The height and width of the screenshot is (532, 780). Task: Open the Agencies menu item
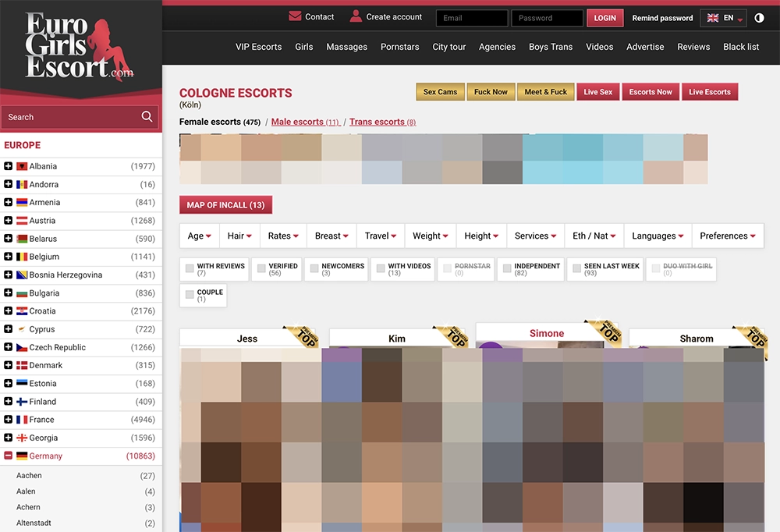[x=497, y=47]
